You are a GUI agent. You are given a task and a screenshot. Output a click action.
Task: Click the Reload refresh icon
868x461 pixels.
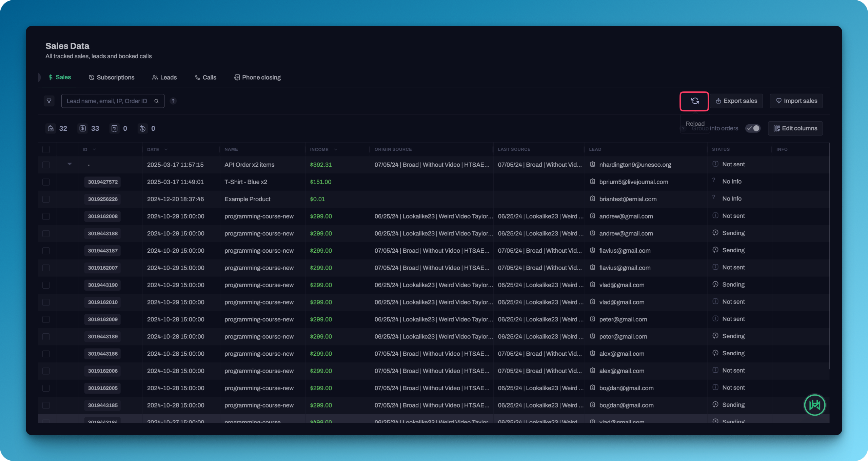[694, 101]
